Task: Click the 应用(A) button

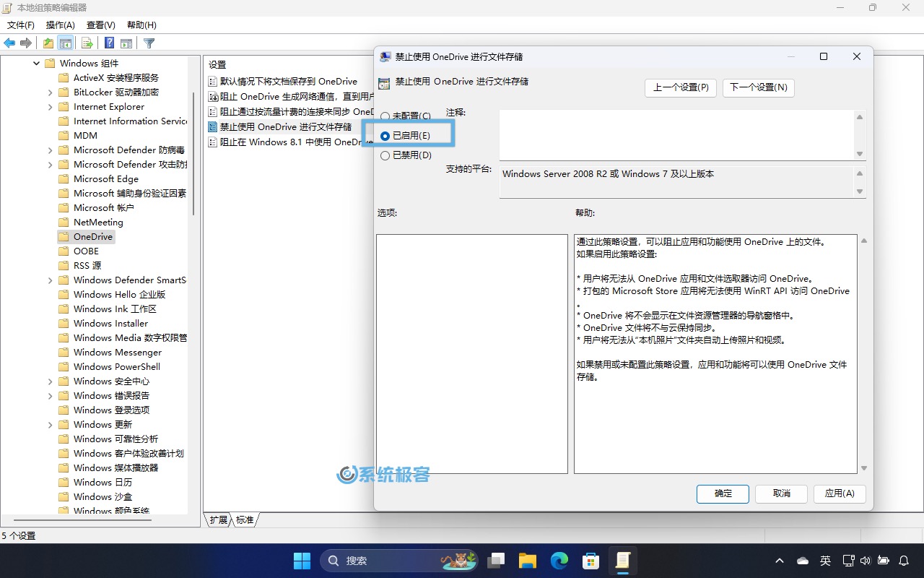Action: click(840, 493)
